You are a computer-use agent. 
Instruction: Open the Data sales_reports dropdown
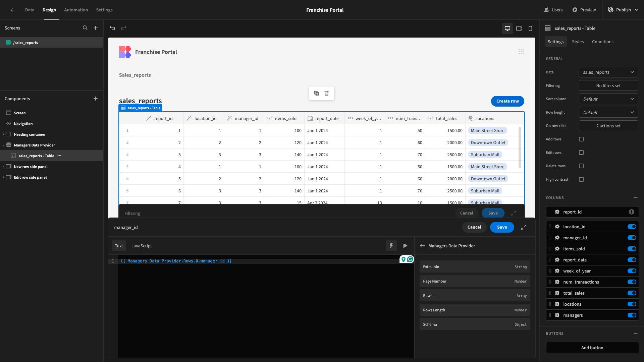coord(608,72)
